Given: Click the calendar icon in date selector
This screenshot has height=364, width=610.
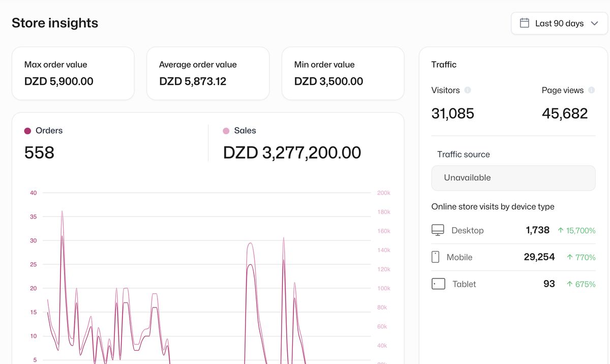Looking at the screenshot, I should (x=525, y=23).
